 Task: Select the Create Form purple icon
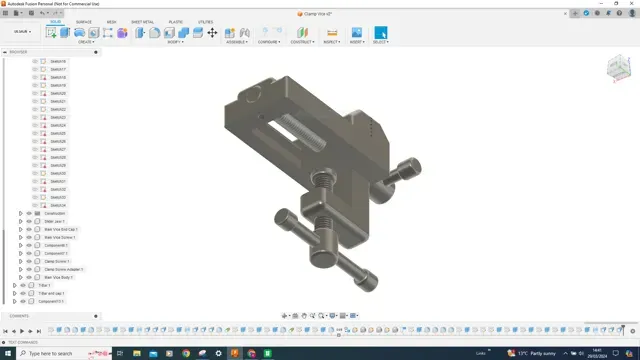pyautogui.click(x=122, y=33)
